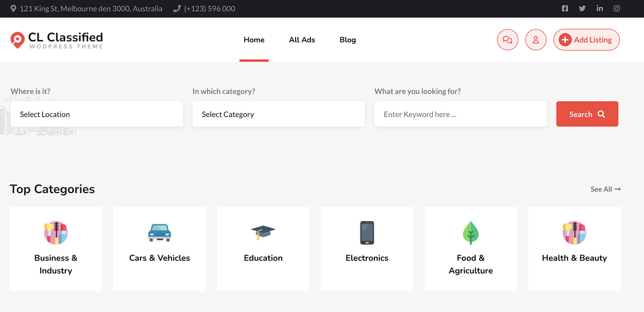Follow the See All categories link
The height and width of the screenshot is (312, 644).
tap(605, 189)
